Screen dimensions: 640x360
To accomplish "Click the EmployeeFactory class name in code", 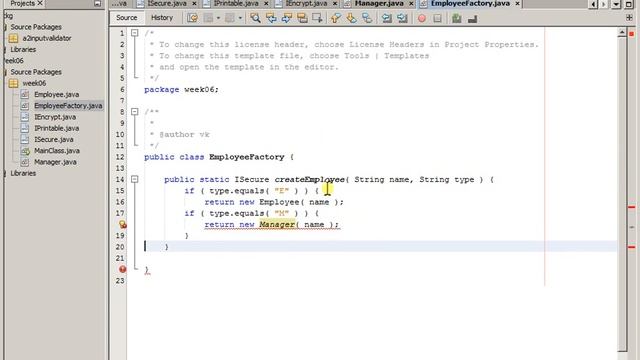I will click(247, 157).
